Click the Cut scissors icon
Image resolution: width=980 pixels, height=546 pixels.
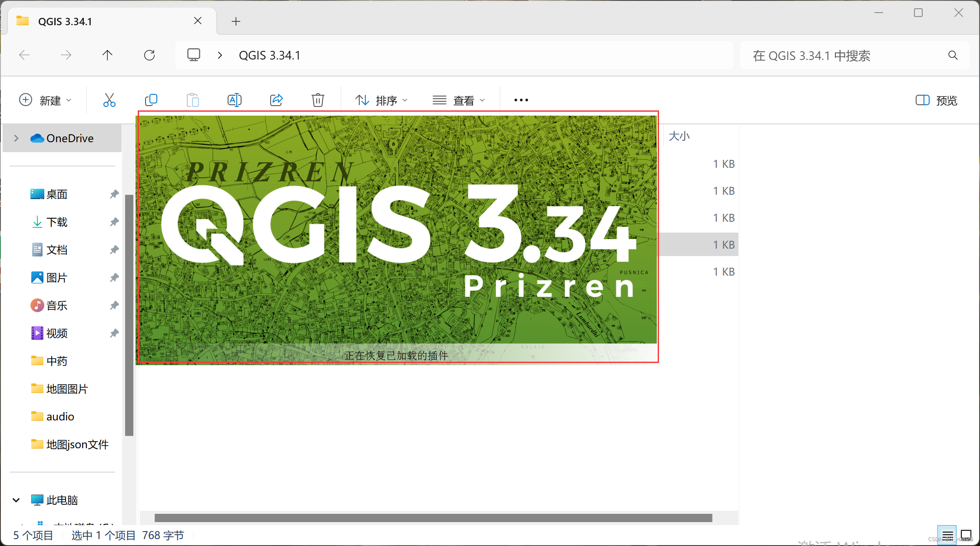109,100
